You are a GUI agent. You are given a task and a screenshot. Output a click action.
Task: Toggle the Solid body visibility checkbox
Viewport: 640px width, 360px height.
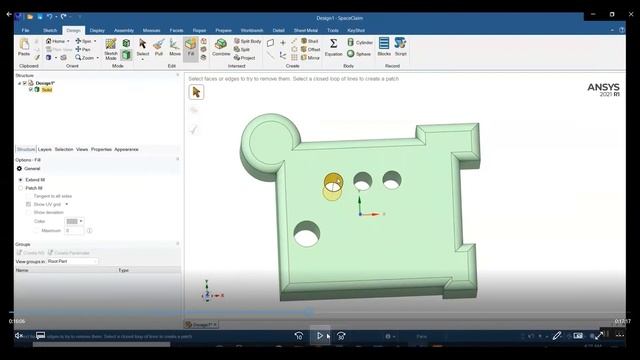click(x=31, y=89)
